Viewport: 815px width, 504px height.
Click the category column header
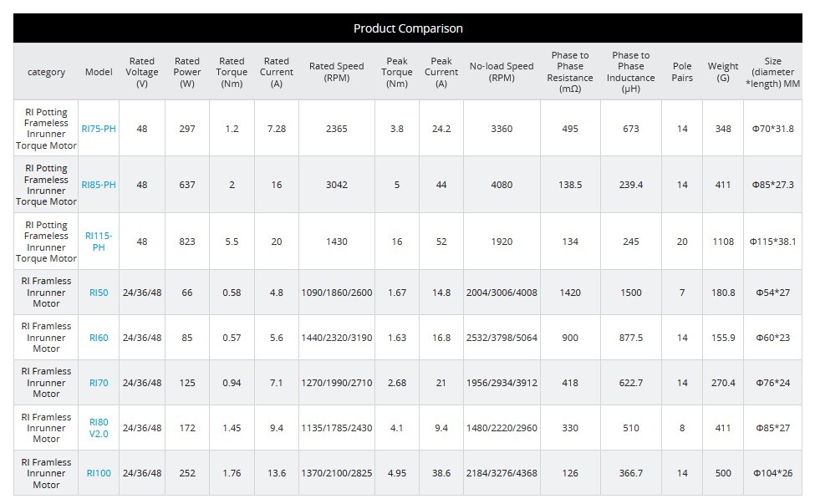point(46,72)
